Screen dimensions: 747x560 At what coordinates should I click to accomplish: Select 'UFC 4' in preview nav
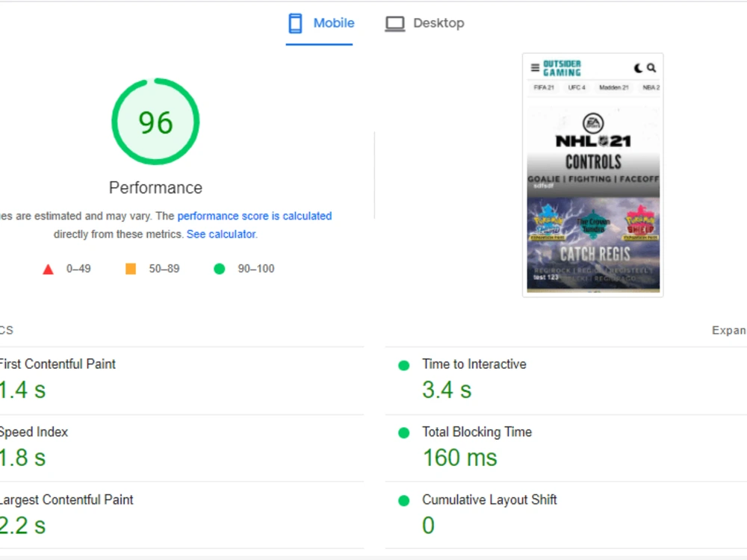point(577,87)
